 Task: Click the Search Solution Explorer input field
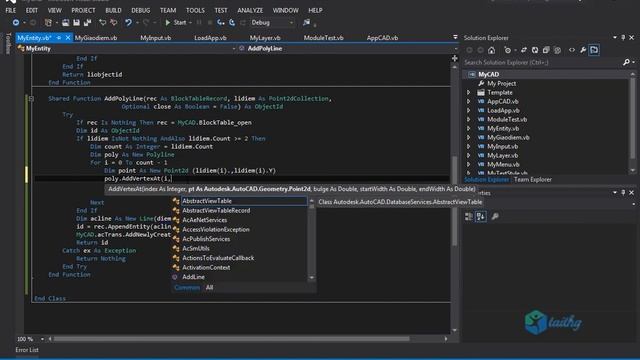click(542, 62)
